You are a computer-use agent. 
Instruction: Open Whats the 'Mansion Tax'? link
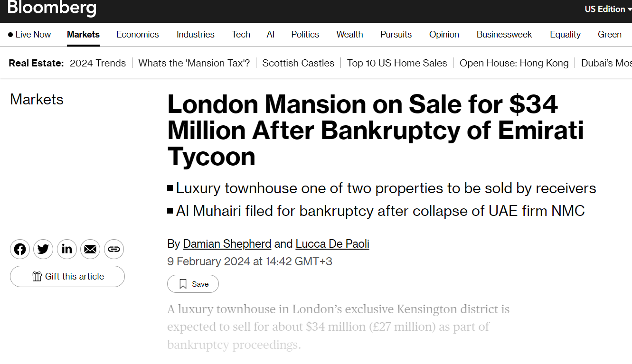click(194, 63)
